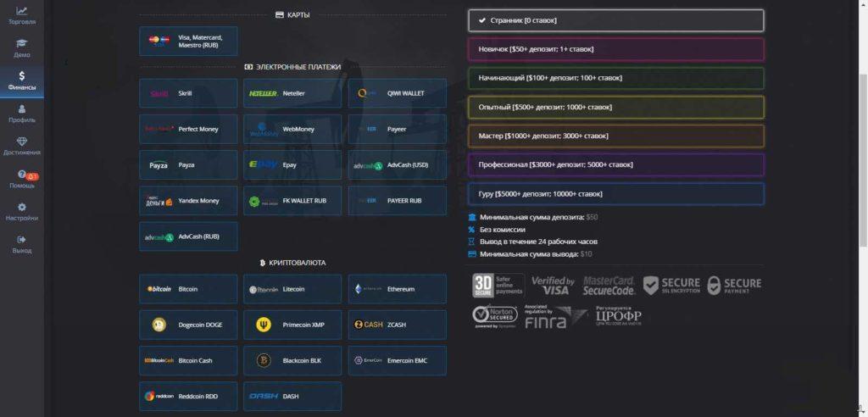Image resolution: width=868 pixels, height=417 pixels.
Task: Open the Торговля trading section icon
Action: pos(22,11)
